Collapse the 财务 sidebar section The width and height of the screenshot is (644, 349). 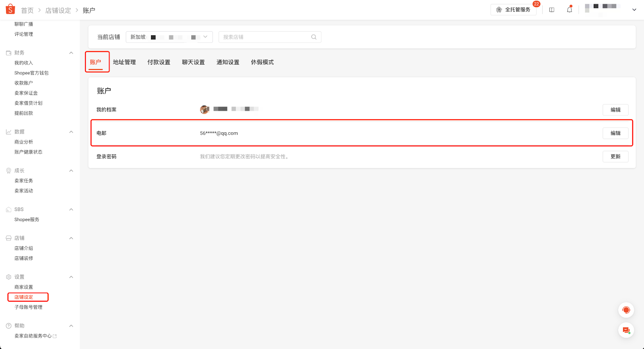71,53
